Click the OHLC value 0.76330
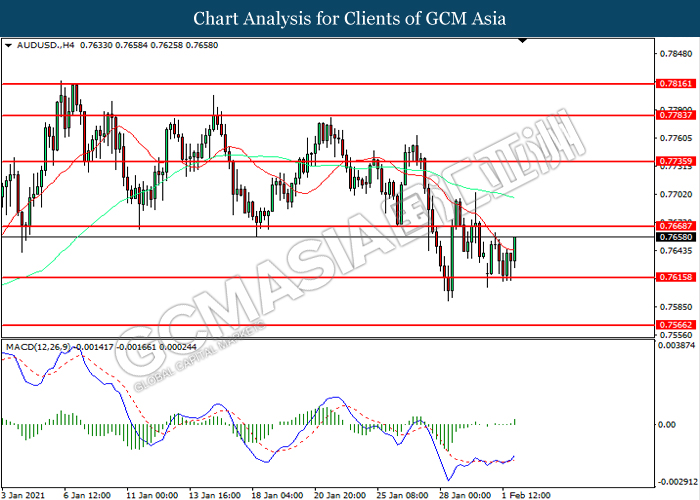 coord(96,45)
